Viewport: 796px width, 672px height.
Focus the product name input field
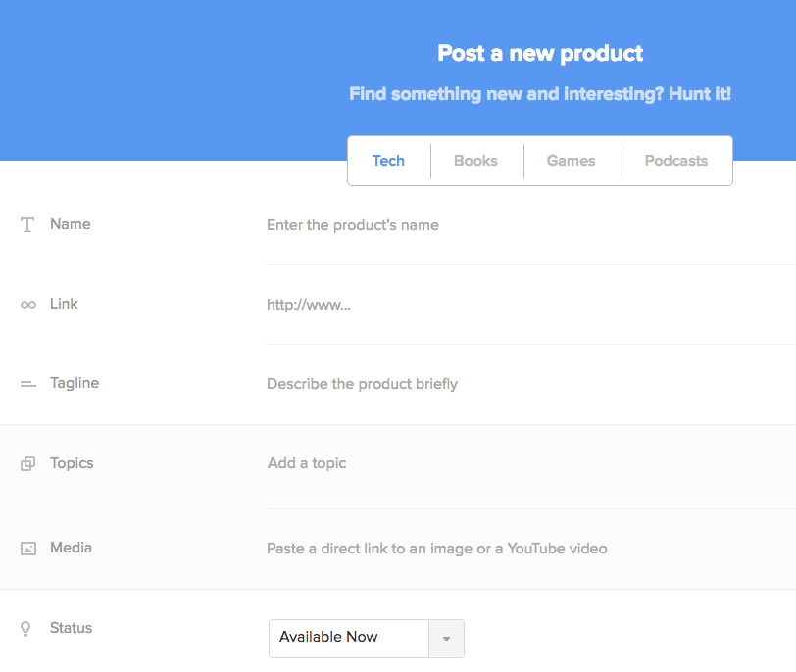tap(529, 225)
